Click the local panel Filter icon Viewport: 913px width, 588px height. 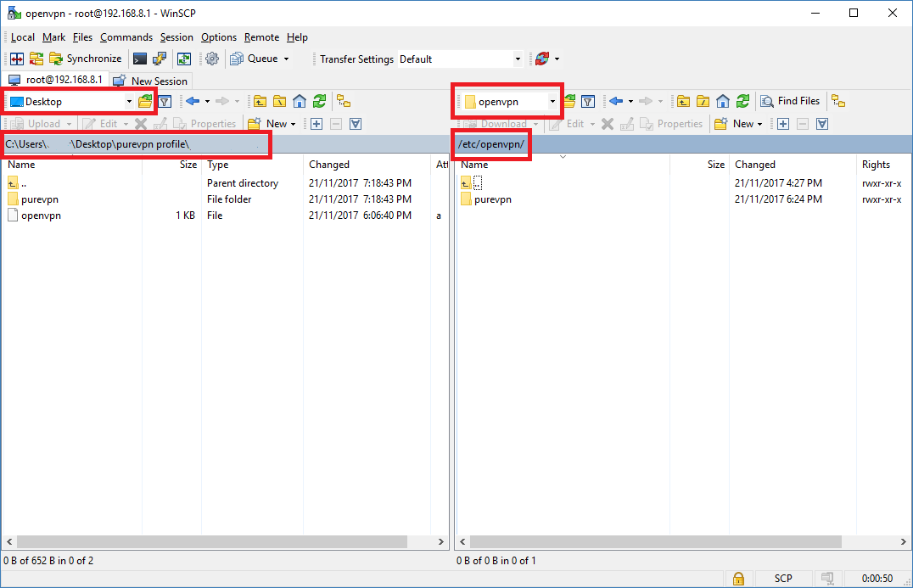click(x=165, y=102)
